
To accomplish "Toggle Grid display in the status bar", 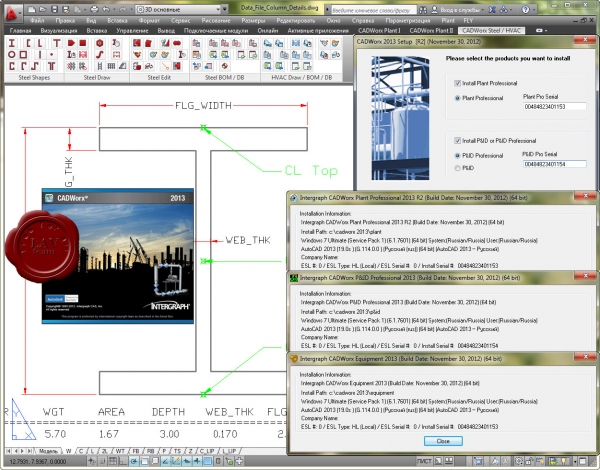I will tap(112, 461).
